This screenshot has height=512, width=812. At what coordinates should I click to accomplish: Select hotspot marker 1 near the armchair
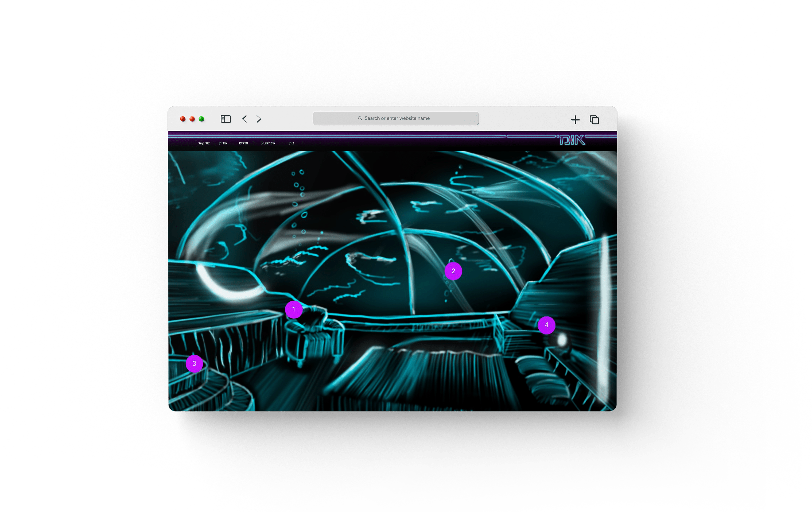pyautogui.click(x=293, y=310)
